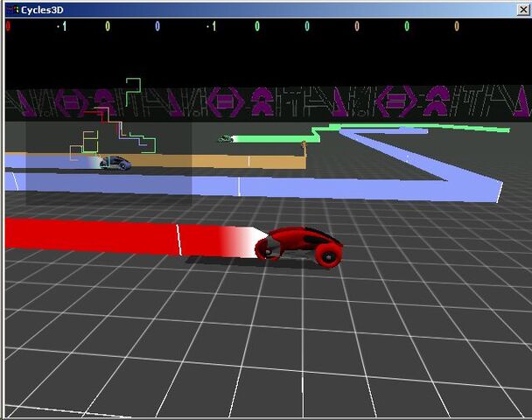Click the pink player's score 0

[357, 26]
